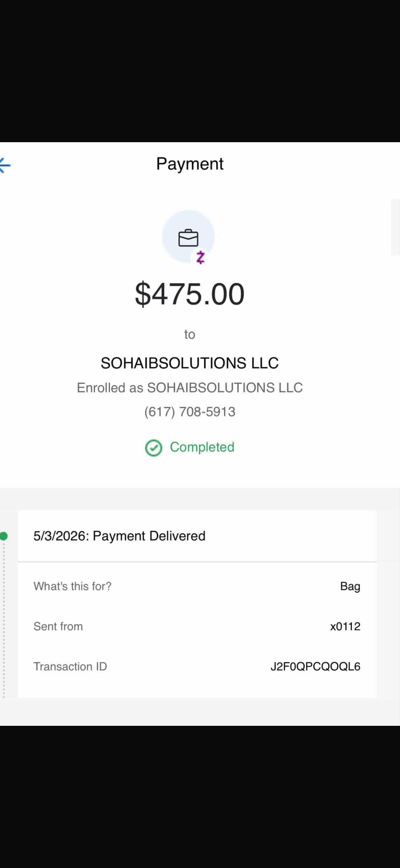
Task: Tap the phone number (617) 708-5913
Action: [189, 411]
